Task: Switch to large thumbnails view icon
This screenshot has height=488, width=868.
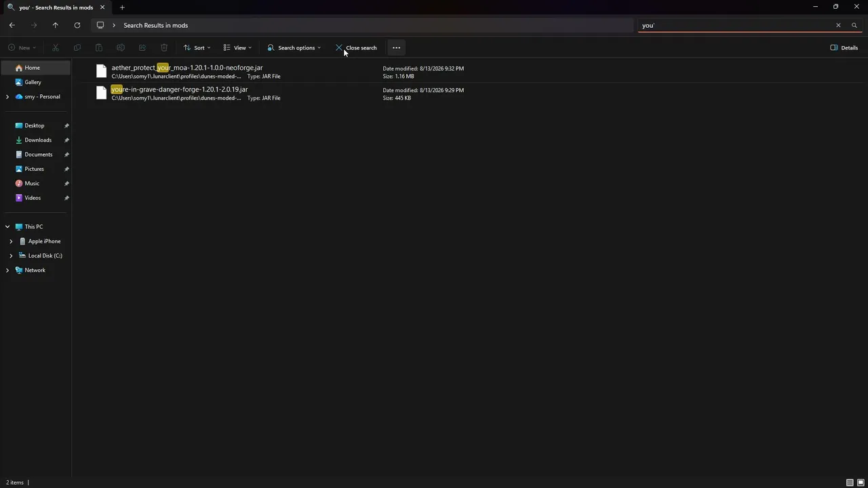Action: click(x=861, y=483)
